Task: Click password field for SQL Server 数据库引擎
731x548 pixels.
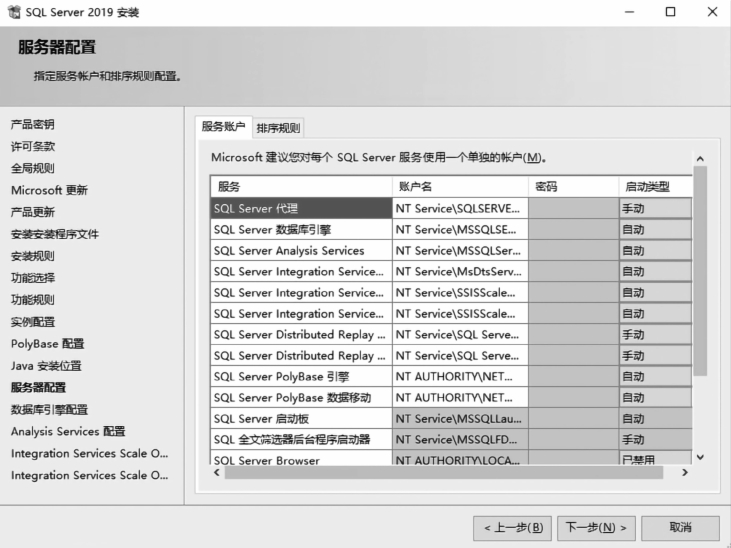Action: tap(573, 229)
